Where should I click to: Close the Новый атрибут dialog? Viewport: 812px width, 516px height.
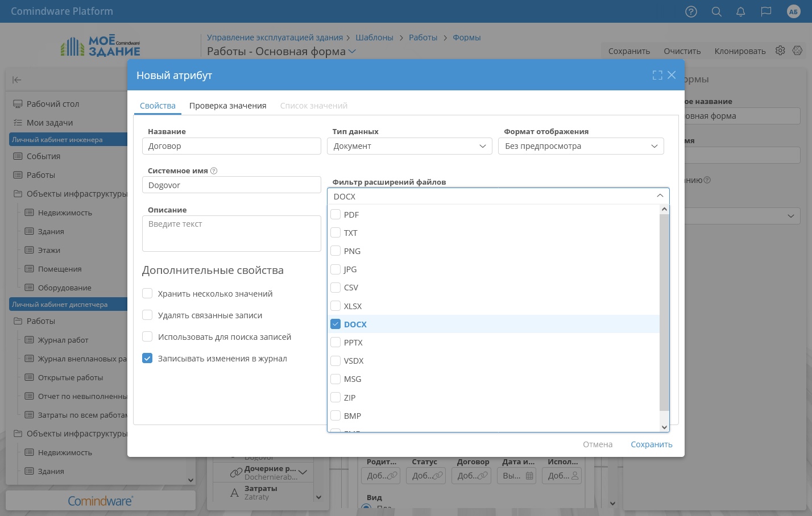click(672, 75)
